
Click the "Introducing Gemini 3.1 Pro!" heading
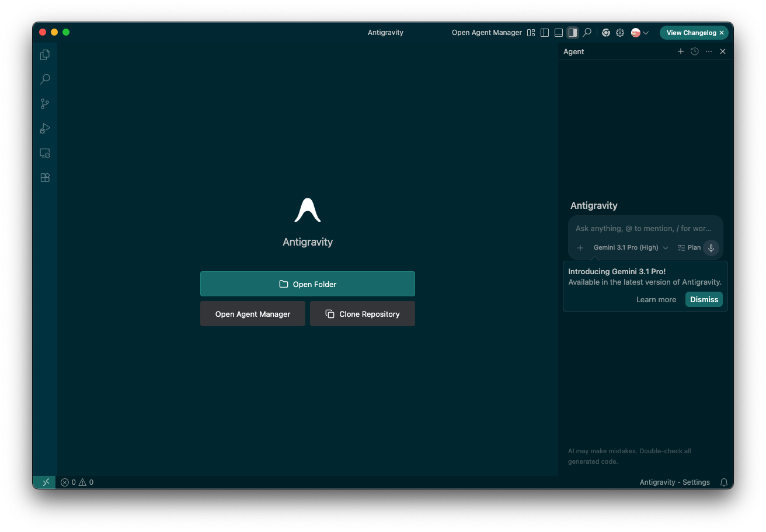click(617, 271)
